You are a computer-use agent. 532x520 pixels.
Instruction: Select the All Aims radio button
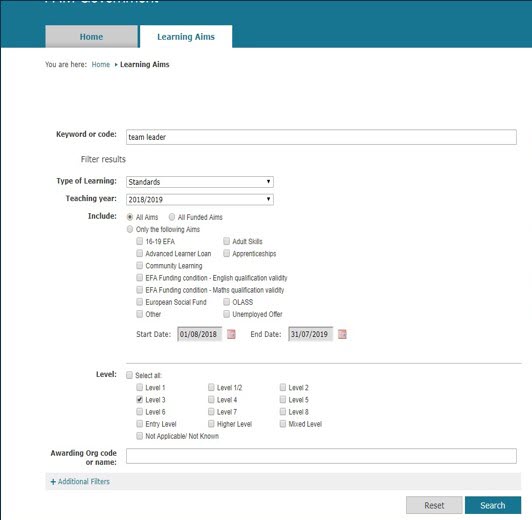click(130, 217)
